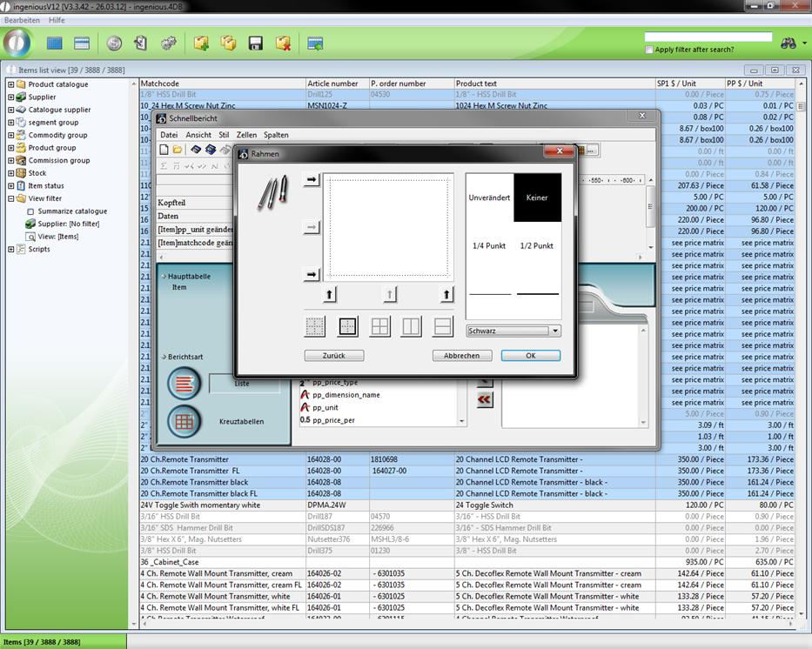812x649 pixels.
Task: Enable 'Apply filter after search?' checkbox
Action: pyautogui.click(x=649, y=50)
